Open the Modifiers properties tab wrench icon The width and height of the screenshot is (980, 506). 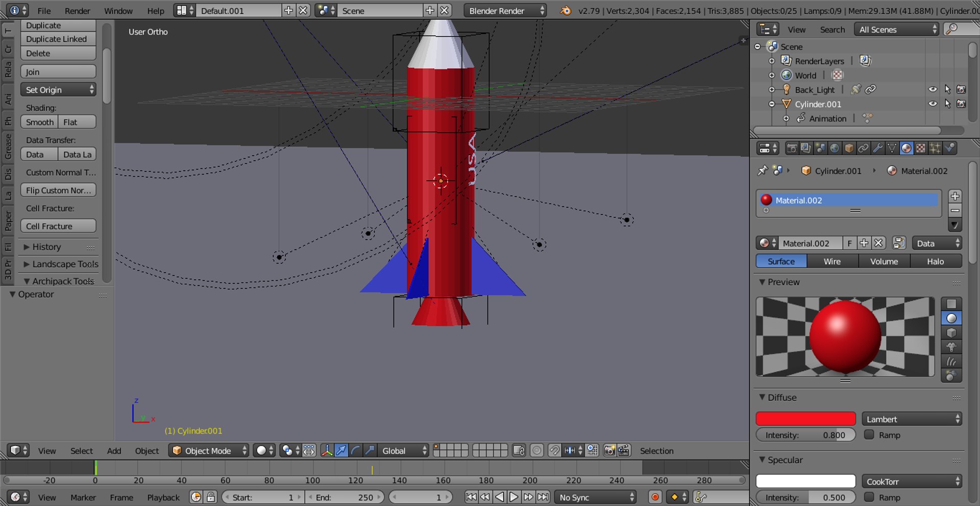tap(877, 149)
